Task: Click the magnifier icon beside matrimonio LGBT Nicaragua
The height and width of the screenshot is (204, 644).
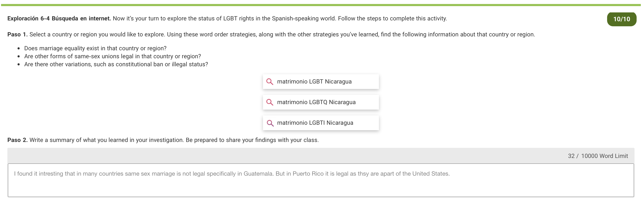Action: pyautogui.click(x=269, y=82)
